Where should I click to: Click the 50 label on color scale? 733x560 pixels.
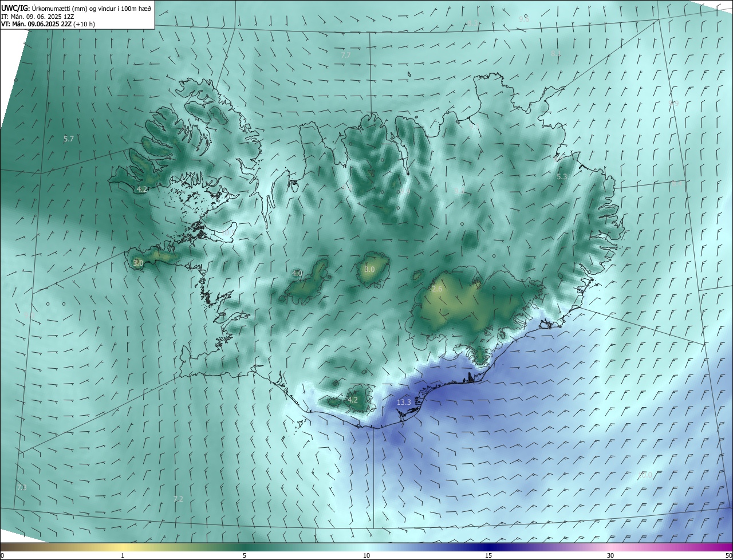(728, 555)
